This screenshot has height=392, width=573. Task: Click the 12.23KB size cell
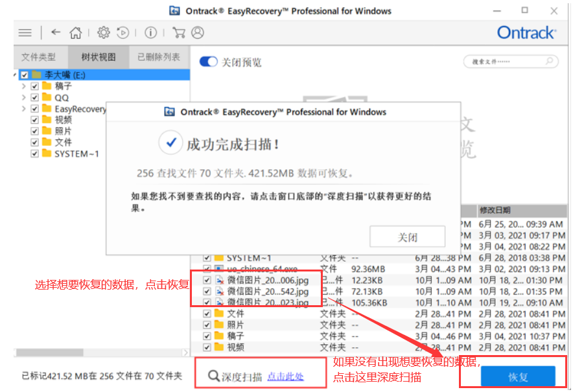click(x=367, y=281)
